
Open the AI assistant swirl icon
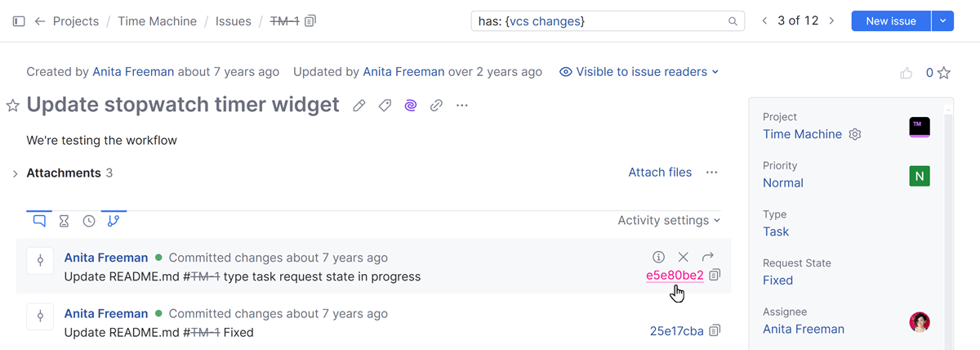click(411, 105)
